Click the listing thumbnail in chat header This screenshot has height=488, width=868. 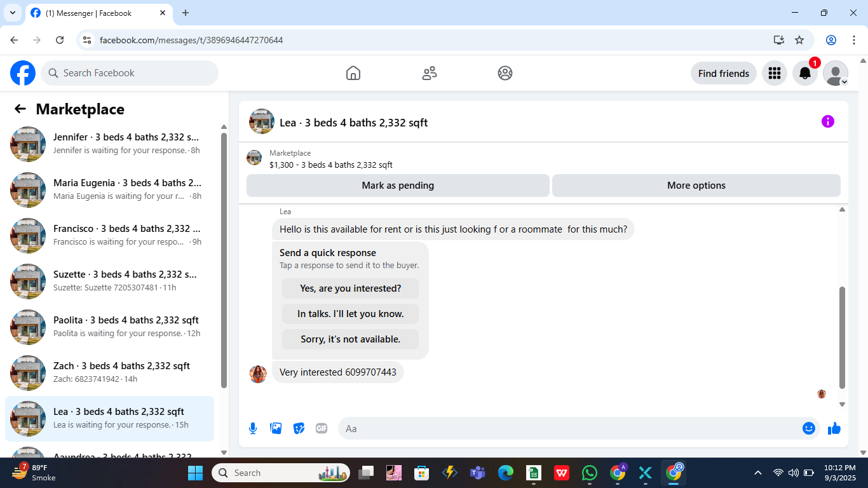pos(262,121)
